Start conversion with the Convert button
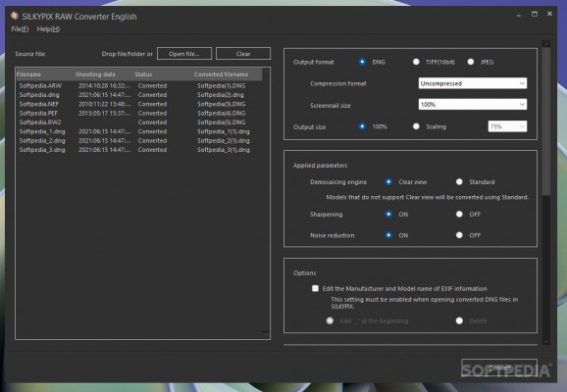567x392 pixels. [499, 368]
